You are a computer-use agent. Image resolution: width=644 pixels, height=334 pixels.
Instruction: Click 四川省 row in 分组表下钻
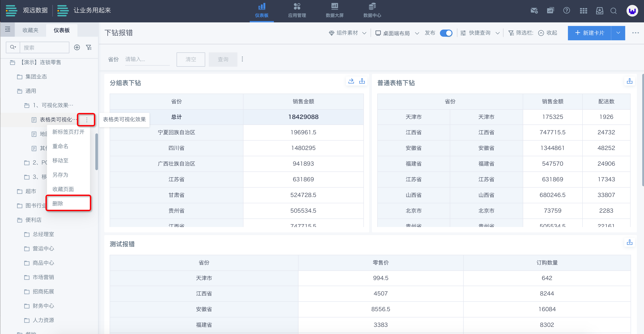pos(237,148)
